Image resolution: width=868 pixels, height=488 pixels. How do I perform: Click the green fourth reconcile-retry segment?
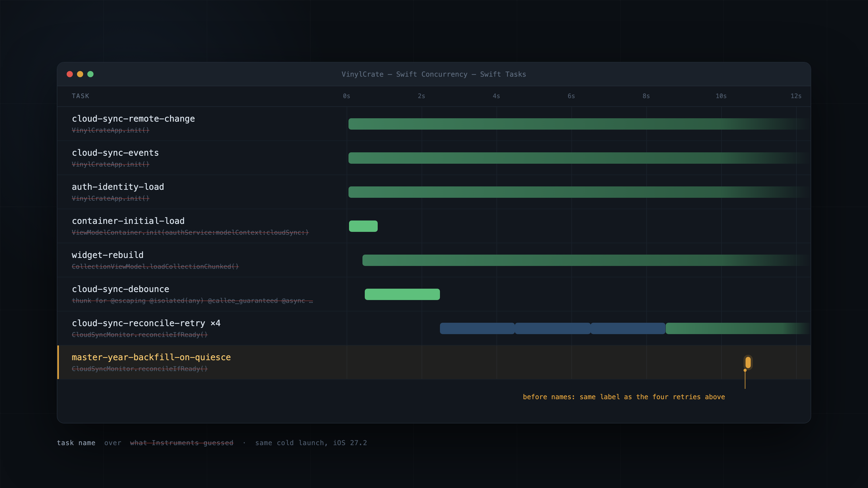(x=738, y=328)
